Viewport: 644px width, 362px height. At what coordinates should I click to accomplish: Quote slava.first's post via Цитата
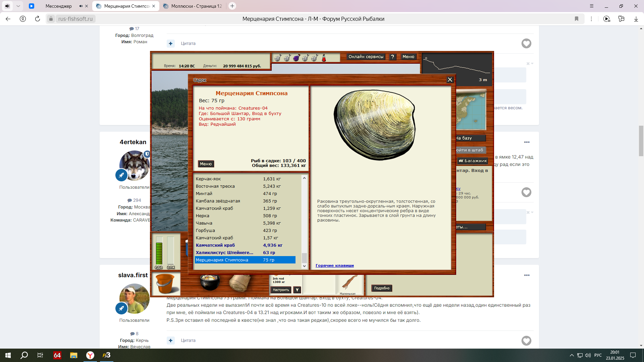[188, 340]
